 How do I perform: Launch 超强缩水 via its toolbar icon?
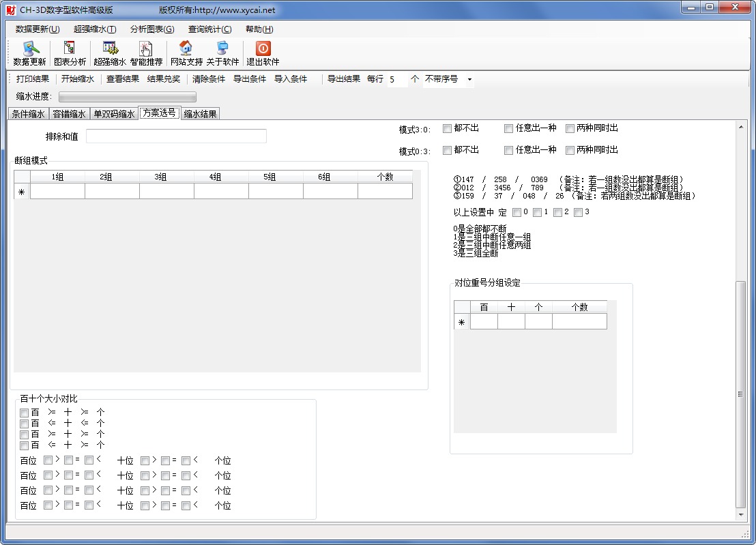point(110,53)
